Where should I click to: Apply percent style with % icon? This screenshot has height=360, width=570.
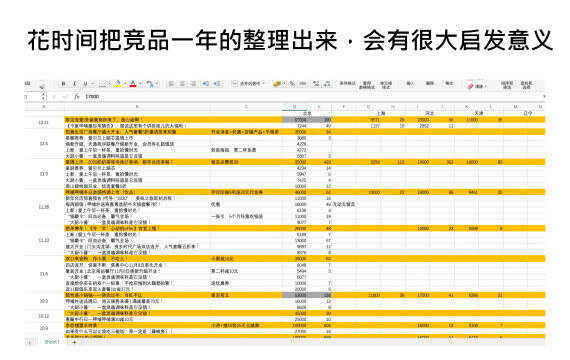click(x=292, y=84)
